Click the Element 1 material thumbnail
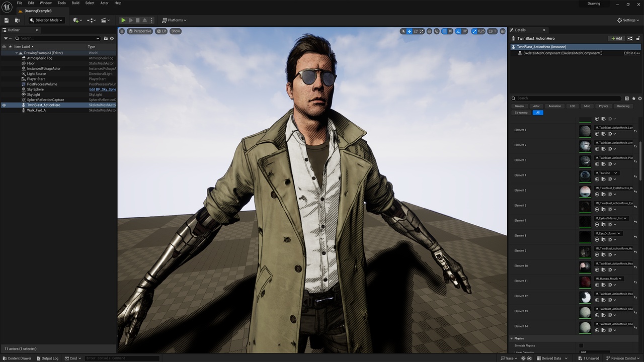This screenshot has width=644, height=362. click(585, 131)
